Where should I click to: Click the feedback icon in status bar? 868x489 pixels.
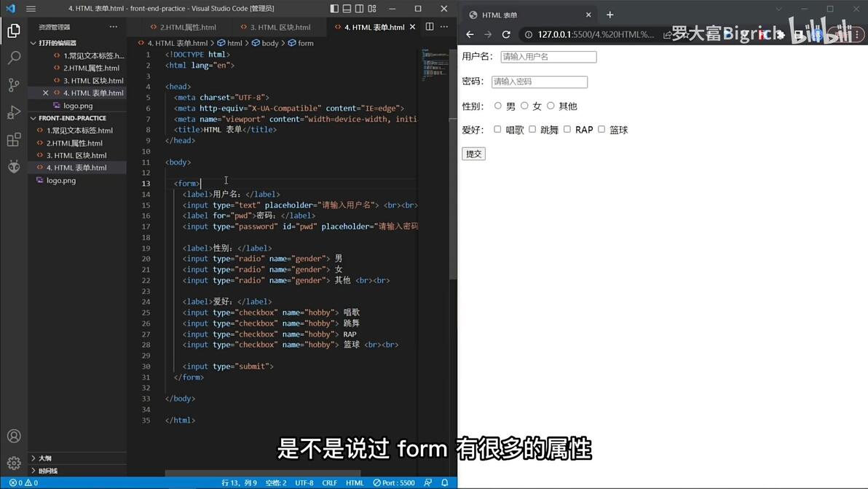point(428,483)
